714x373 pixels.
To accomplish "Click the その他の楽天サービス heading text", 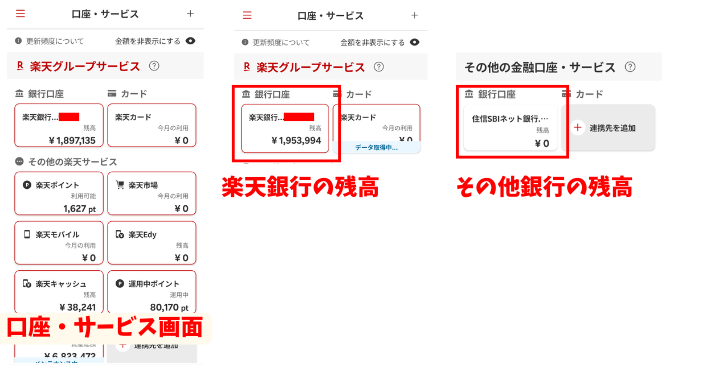I will pyautogui.click(x=73, y=162).
